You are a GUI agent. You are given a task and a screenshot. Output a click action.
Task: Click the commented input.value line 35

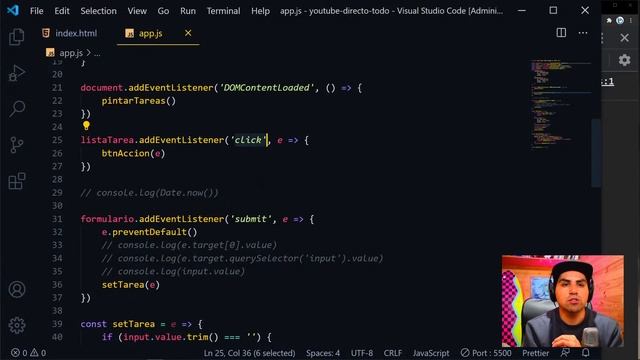click(173, 271)
